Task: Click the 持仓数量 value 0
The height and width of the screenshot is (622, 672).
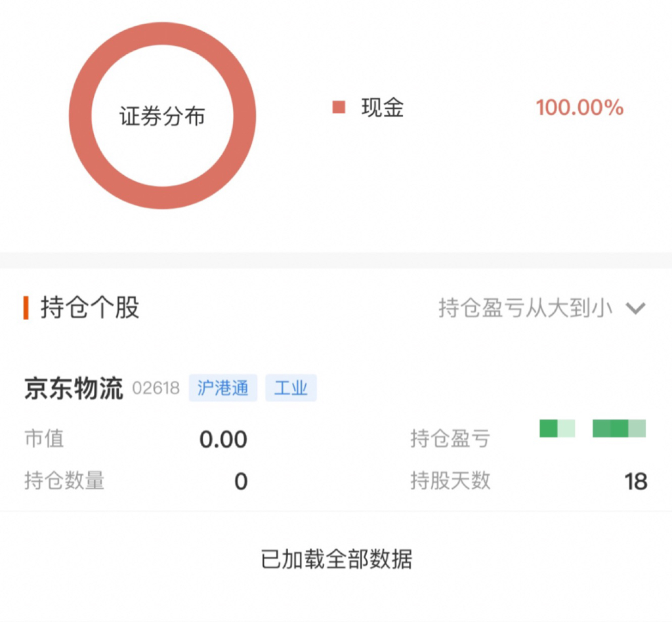Action: point(241,482)
